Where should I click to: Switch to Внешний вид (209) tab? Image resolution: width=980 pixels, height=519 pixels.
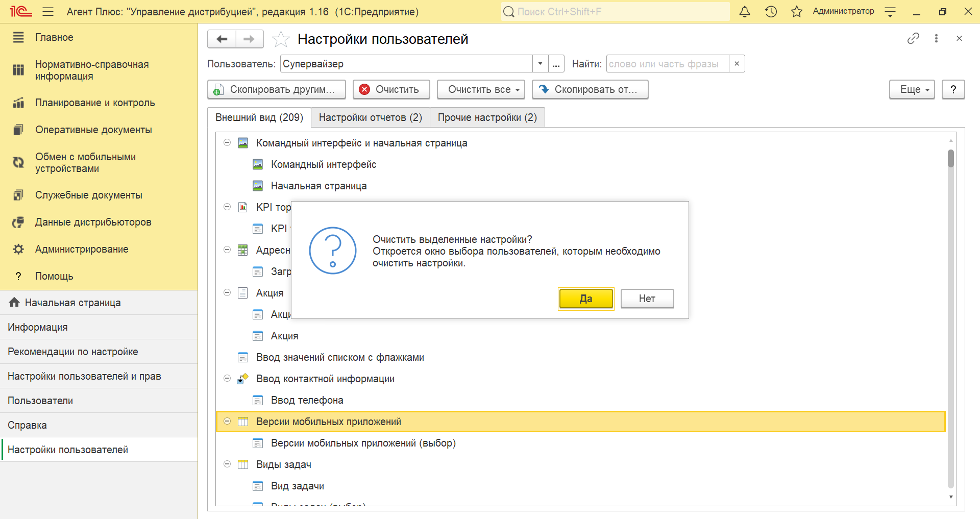coord(259,117)
